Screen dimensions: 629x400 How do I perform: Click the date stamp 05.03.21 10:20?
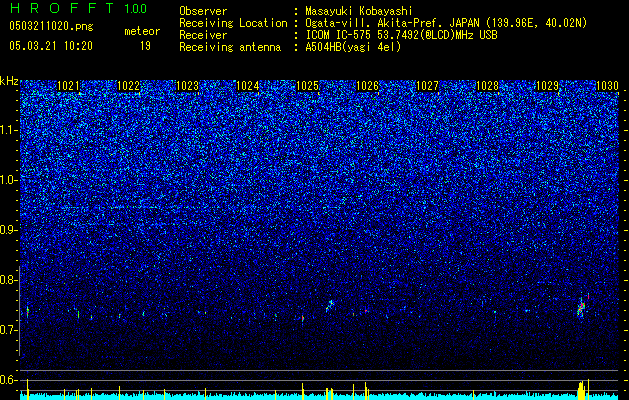[x=51, y=46]
